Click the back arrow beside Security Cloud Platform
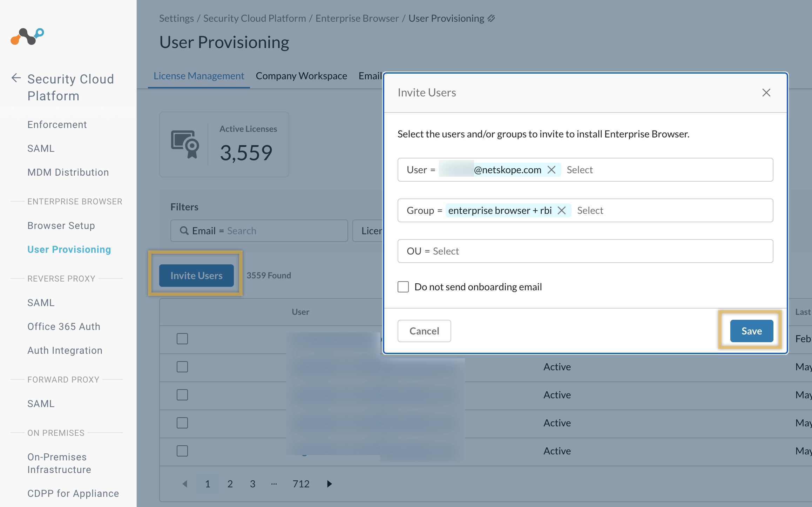This screenshot has width=812, height=507. (x=16, y=79)
